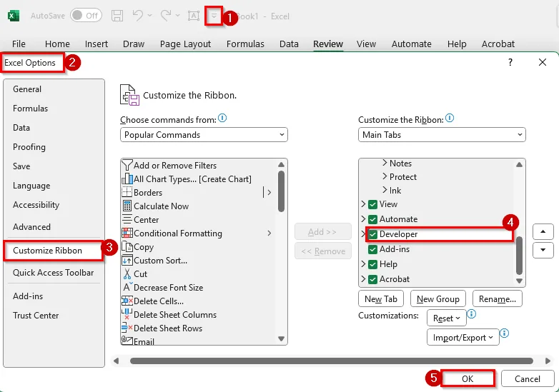Select the Decrease Font Size command

tap(199, 287)
